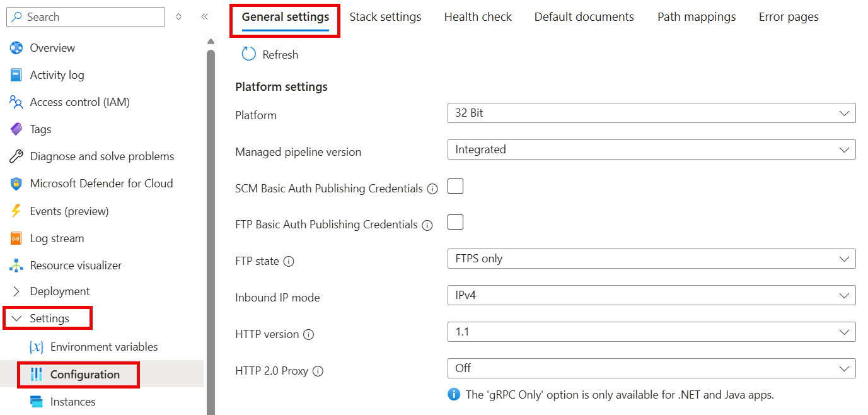868x415 pixels.
Task: Open Log stream via its orange icon
Action: pos(16,238)
